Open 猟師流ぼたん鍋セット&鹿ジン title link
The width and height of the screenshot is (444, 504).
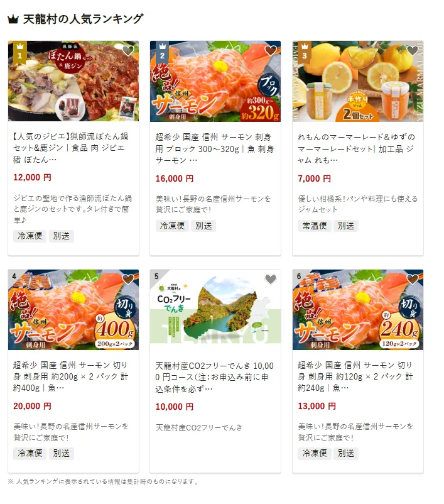click(71, 148)
